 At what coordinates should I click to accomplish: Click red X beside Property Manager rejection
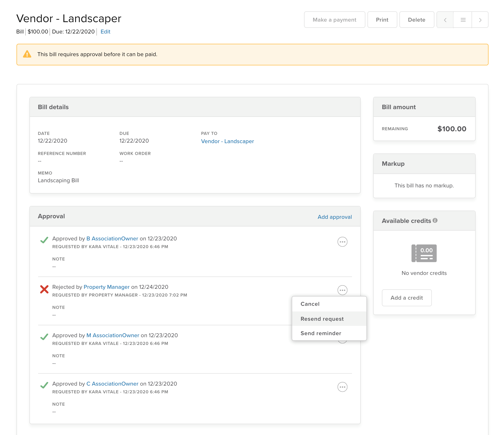point(44,289)
